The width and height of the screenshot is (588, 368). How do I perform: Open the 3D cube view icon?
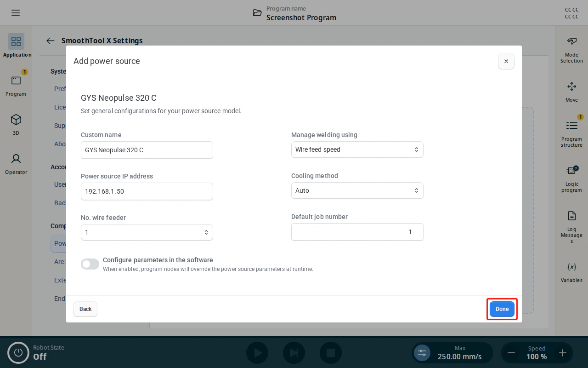point(16,120)
